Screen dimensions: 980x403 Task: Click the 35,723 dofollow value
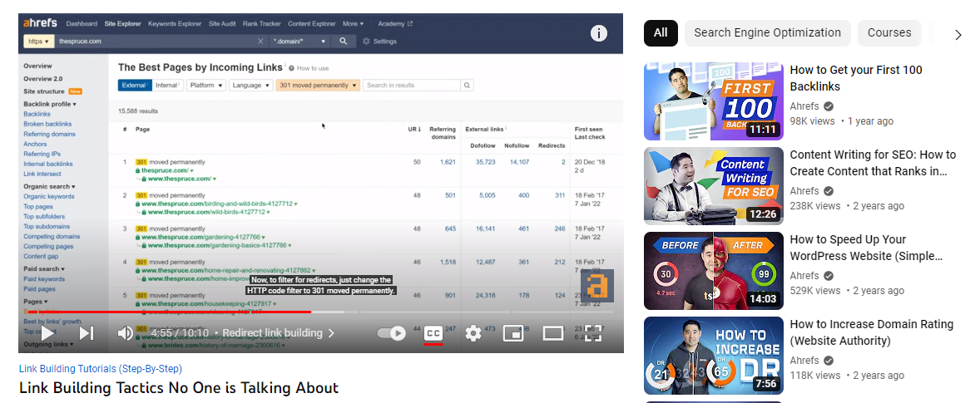(486, 162)
